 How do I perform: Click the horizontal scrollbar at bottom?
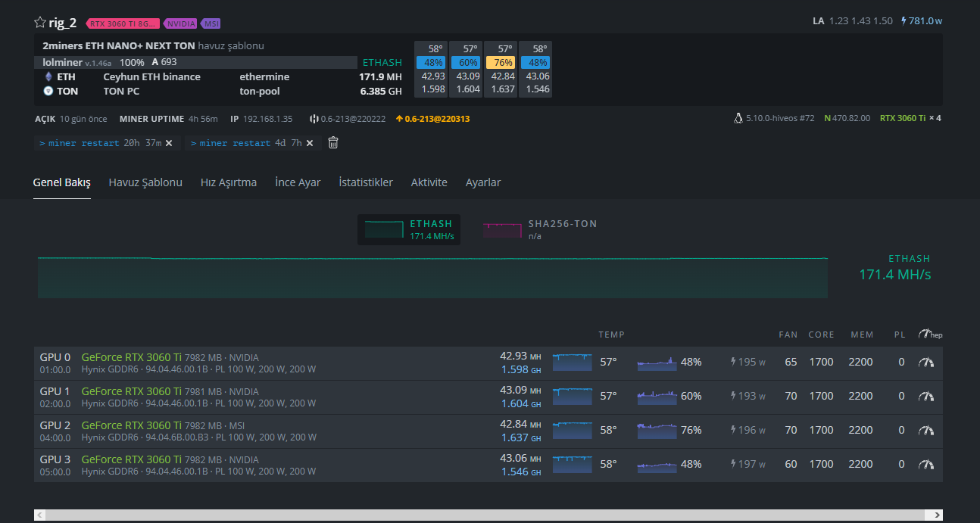click(x=488, y=515)
